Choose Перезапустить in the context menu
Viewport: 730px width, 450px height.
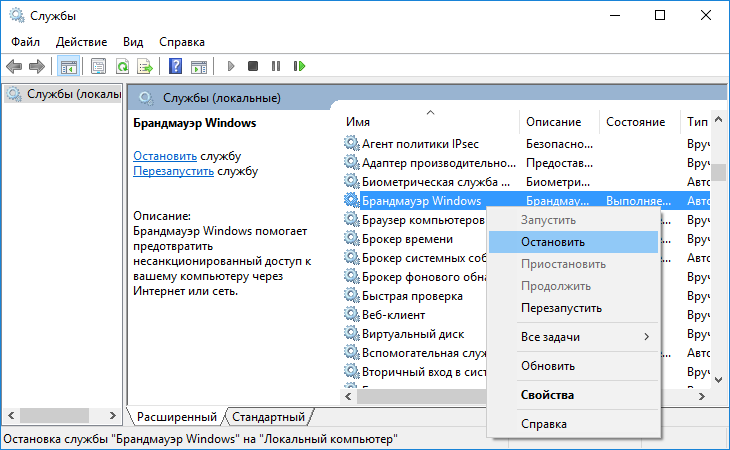(573, 308)
